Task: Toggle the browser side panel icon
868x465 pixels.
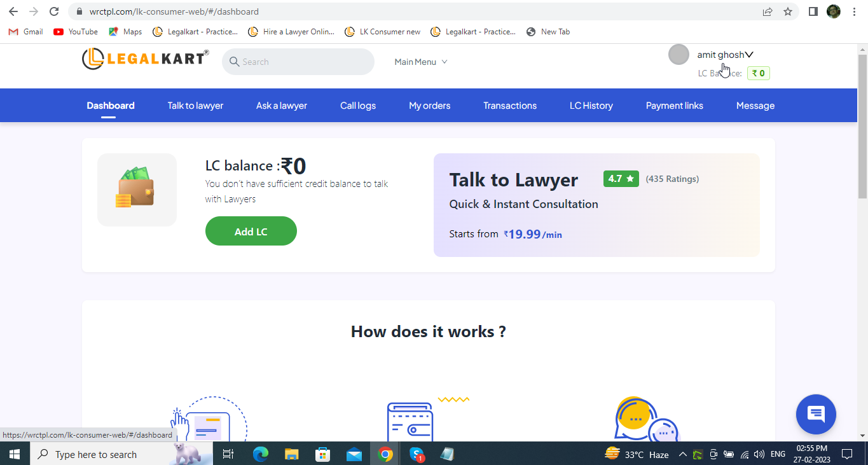Action: pos(813,11)
